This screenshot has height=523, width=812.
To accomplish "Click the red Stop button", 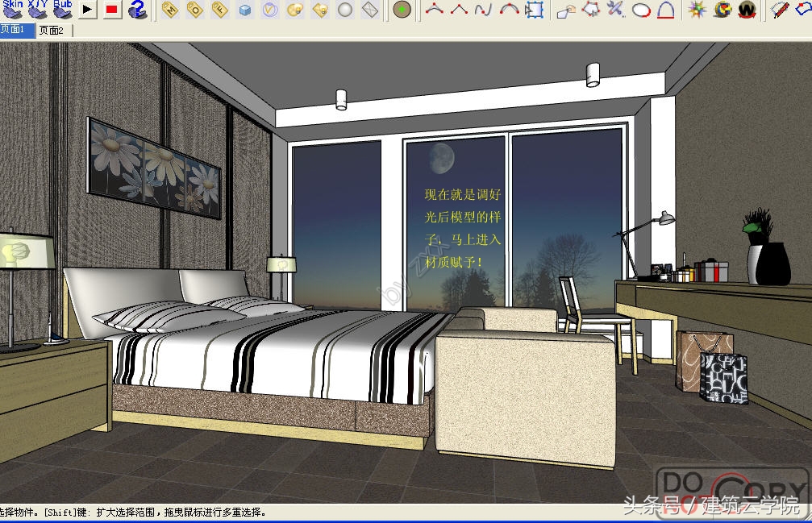I will [x=113, y=10].
